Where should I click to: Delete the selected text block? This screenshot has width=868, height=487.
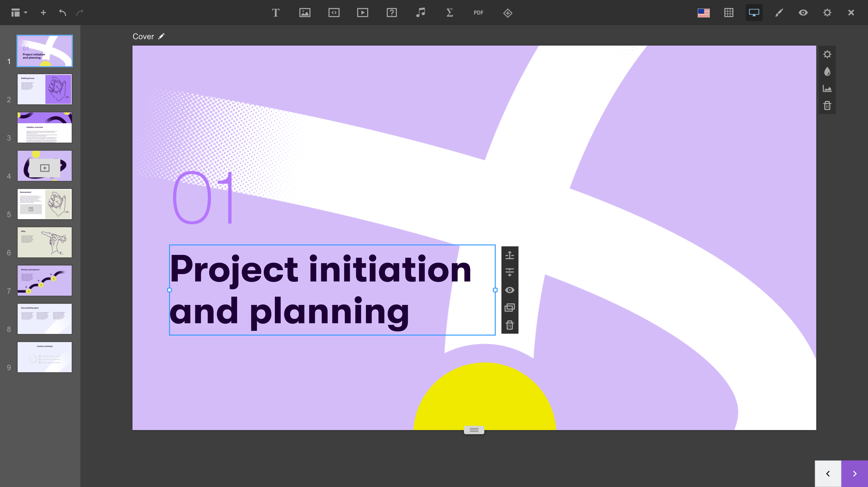[x=510, y=325]
